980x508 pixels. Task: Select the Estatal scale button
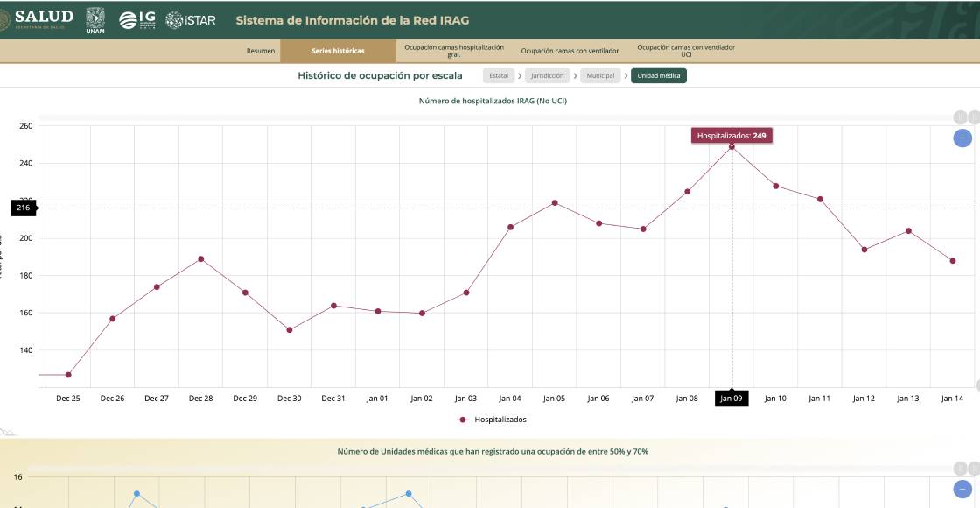[499, 75]
